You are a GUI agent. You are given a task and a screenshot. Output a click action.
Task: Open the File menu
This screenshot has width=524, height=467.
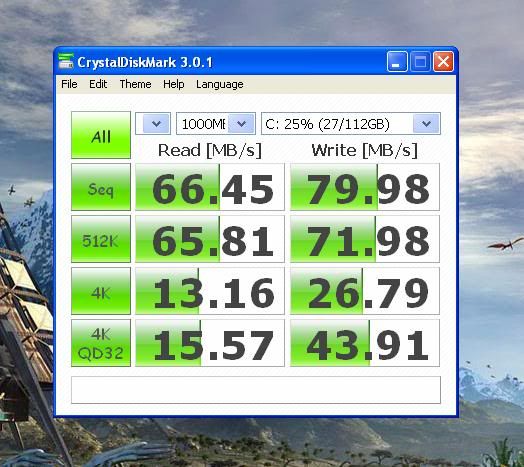(x=69, y=84)
